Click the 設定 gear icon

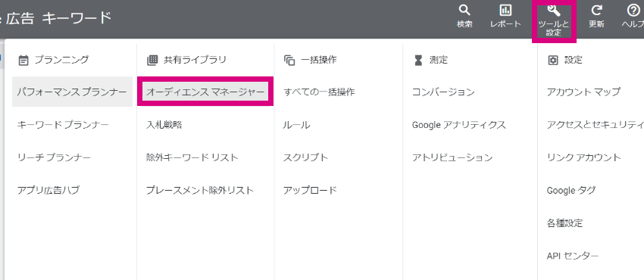(553, 61)
